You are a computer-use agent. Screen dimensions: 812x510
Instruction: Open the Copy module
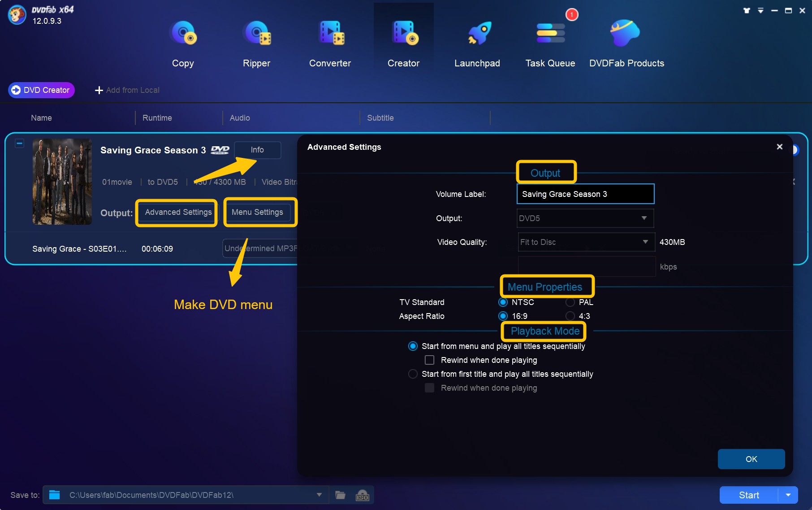183,44
